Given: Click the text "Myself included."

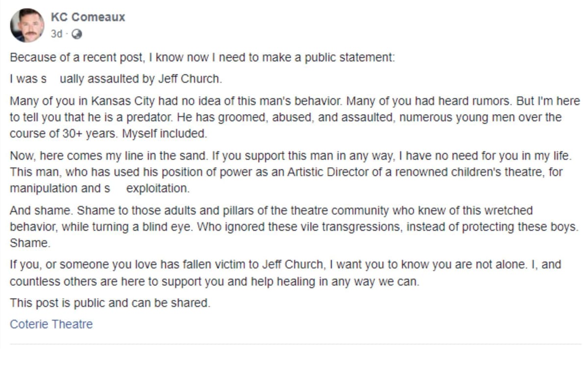Looking at the screenshot, I should click(x=165, y=133).
